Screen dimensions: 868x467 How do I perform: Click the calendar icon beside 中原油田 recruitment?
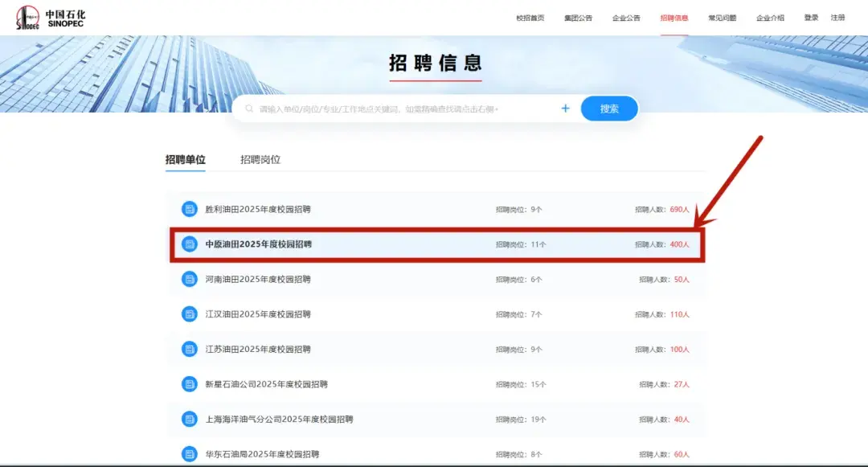189,244
